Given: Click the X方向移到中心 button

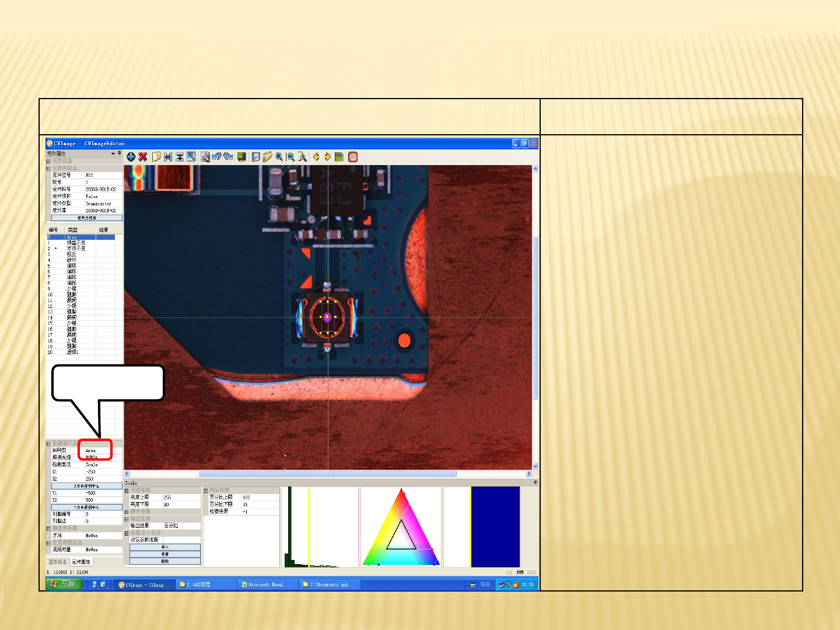Looking at the screenshot, I should [87, 486].
